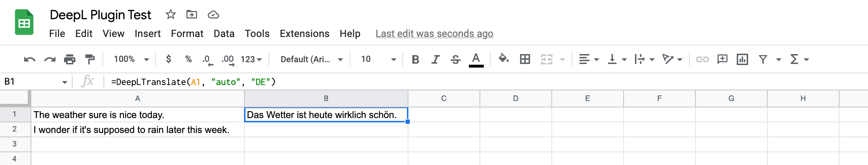This screenshot has width=868, height=165.
Task: Open the 'Last edit was seconds ago' link
Action: click(434, 34)
